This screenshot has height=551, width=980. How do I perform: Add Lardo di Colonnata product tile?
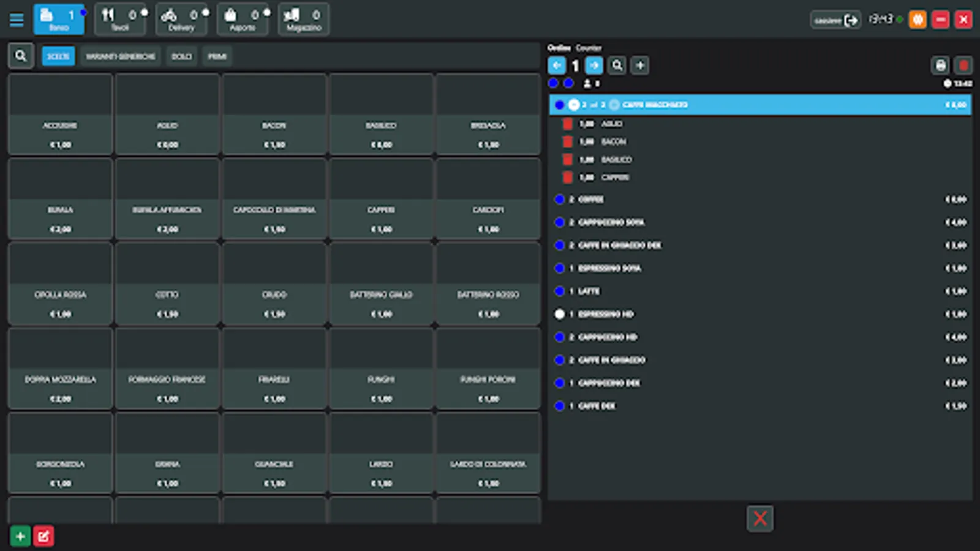488,453
